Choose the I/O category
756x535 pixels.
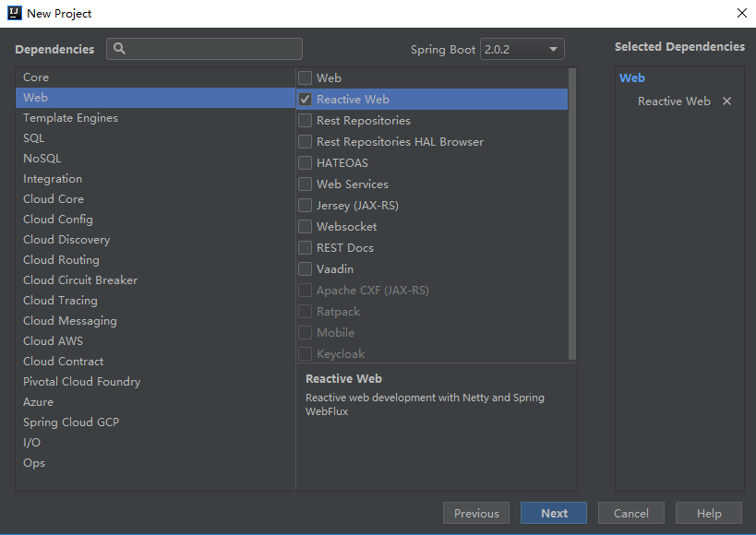coord(155,442)
